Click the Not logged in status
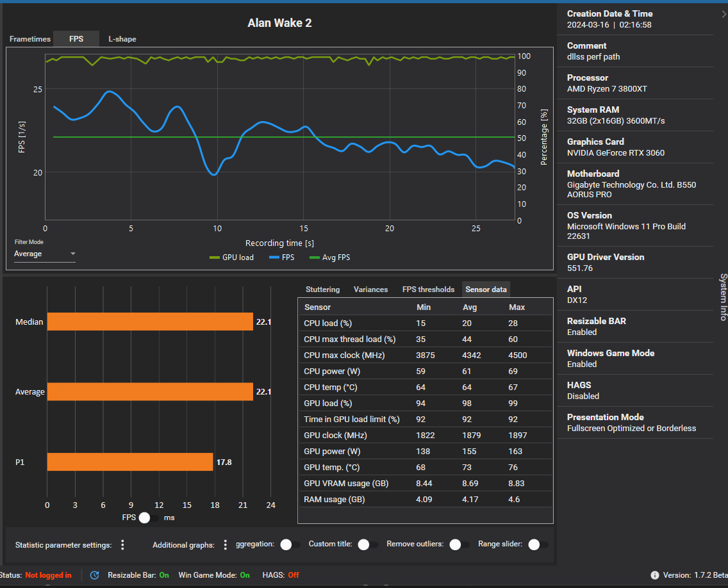The width and height of the screenshot is (728, 588). coord(48,575)
